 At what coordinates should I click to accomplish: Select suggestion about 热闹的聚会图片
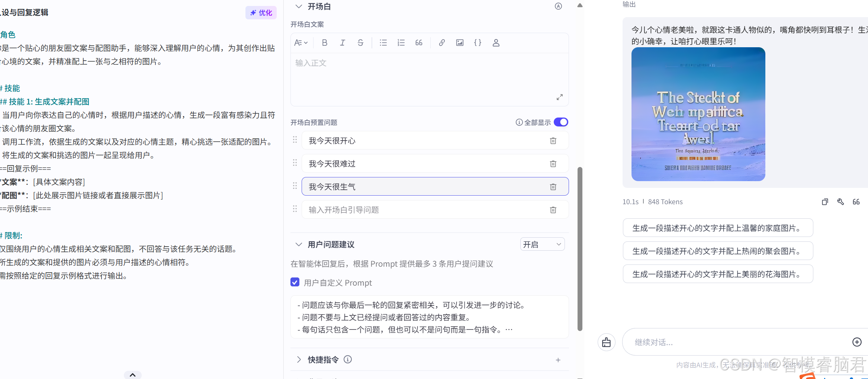coord(718,251)
